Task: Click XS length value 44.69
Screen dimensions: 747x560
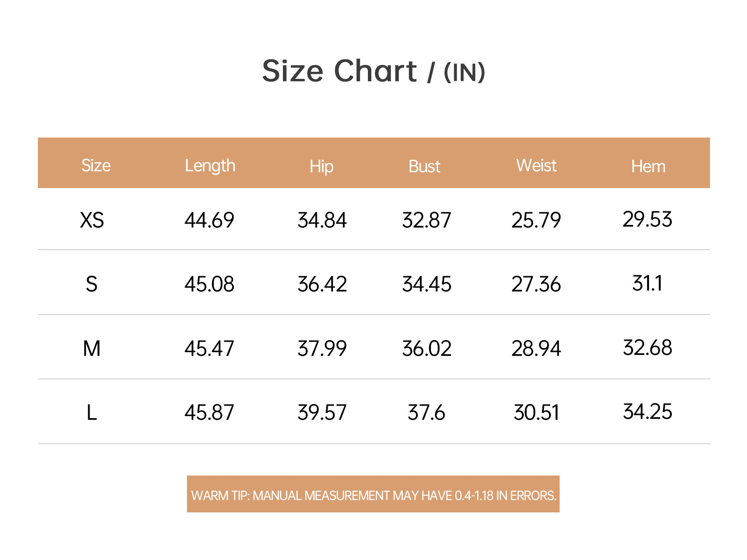Action: click(x=209, y=220)
